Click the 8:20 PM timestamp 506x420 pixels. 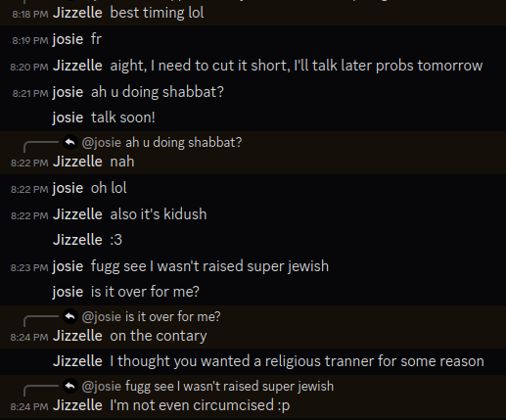pyautogui.click(x=29, y=67)
